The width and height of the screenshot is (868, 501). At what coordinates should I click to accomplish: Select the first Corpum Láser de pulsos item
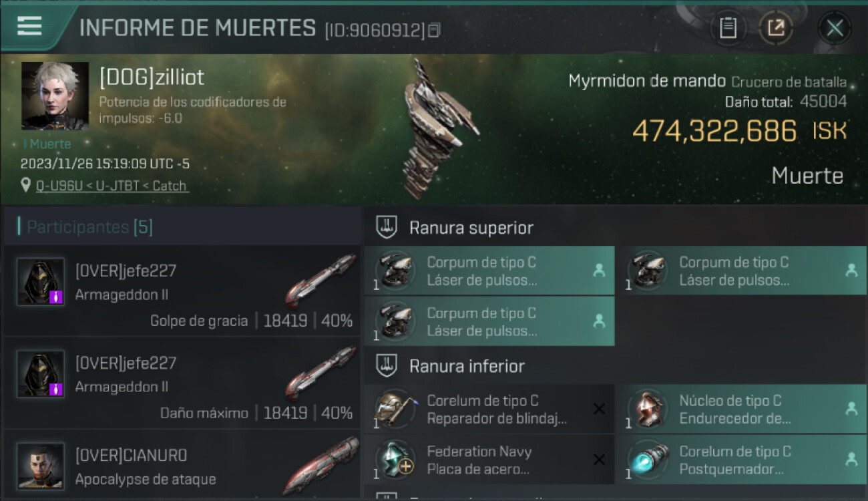[x=489, y=271]
